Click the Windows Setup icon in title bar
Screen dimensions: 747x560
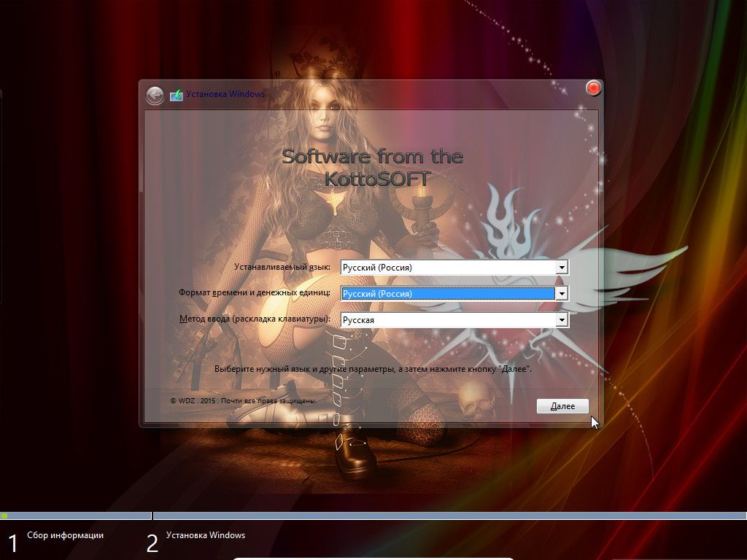[x=177, y=95]
